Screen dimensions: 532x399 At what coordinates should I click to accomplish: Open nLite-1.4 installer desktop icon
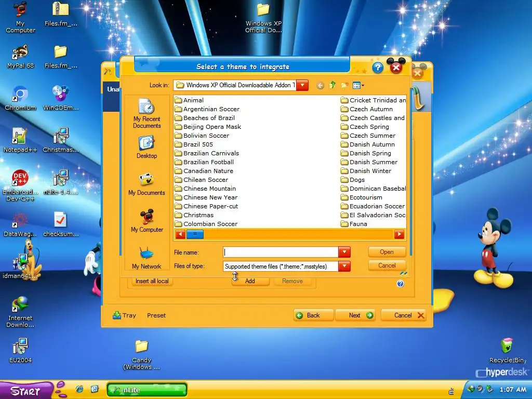pos(61,182)
